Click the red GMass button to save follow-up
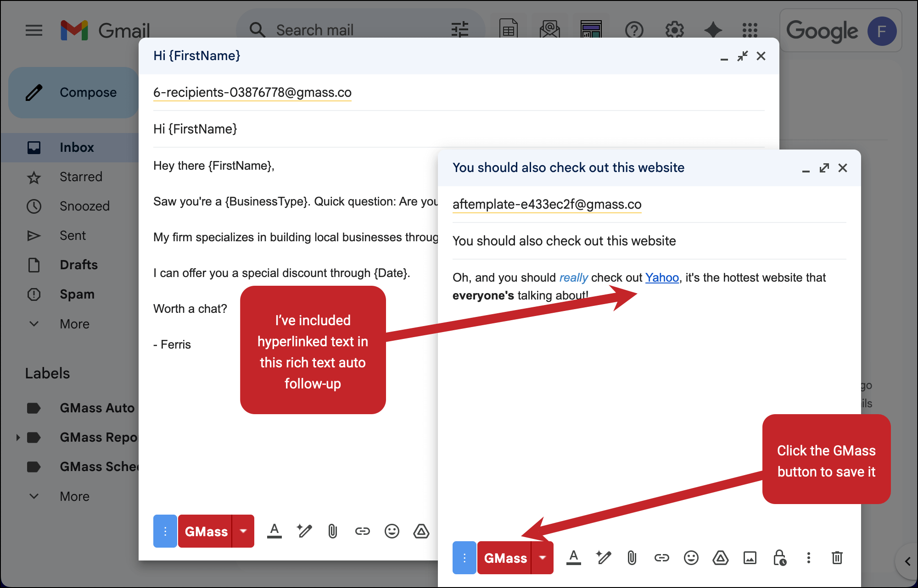Screen dimensions: 918x588 point(504,558)
